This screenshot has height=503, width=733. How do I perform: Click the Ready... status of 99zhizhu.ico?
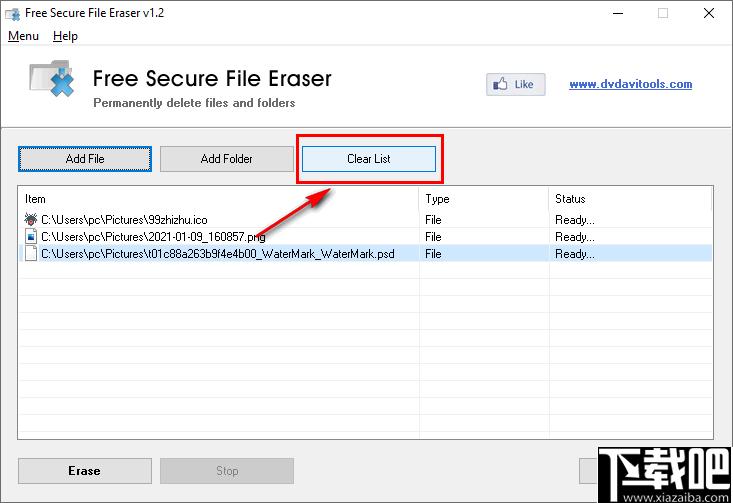pyautogui.click(x=575, y=219)
